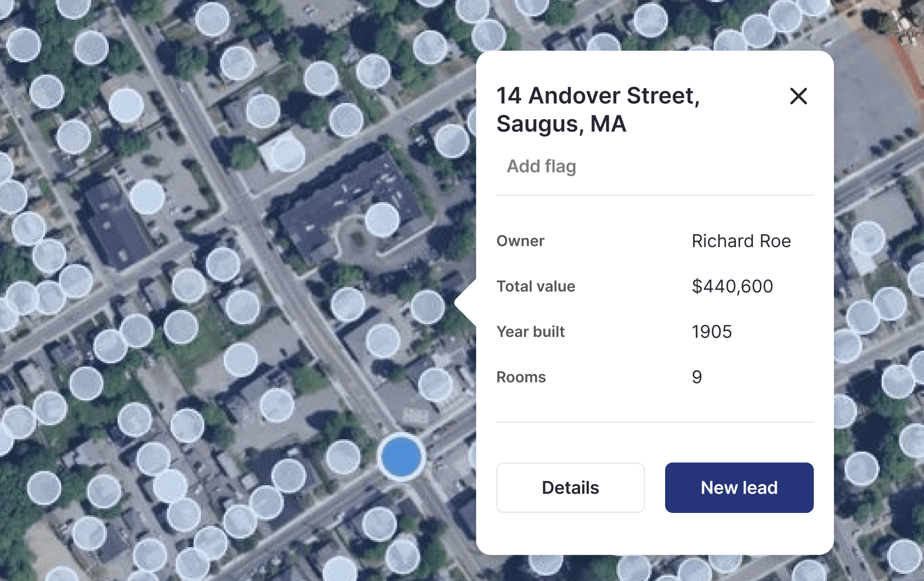Click the Rooms count value 9
The width and height of the screenshot is (924, 581).
(697, 377)
